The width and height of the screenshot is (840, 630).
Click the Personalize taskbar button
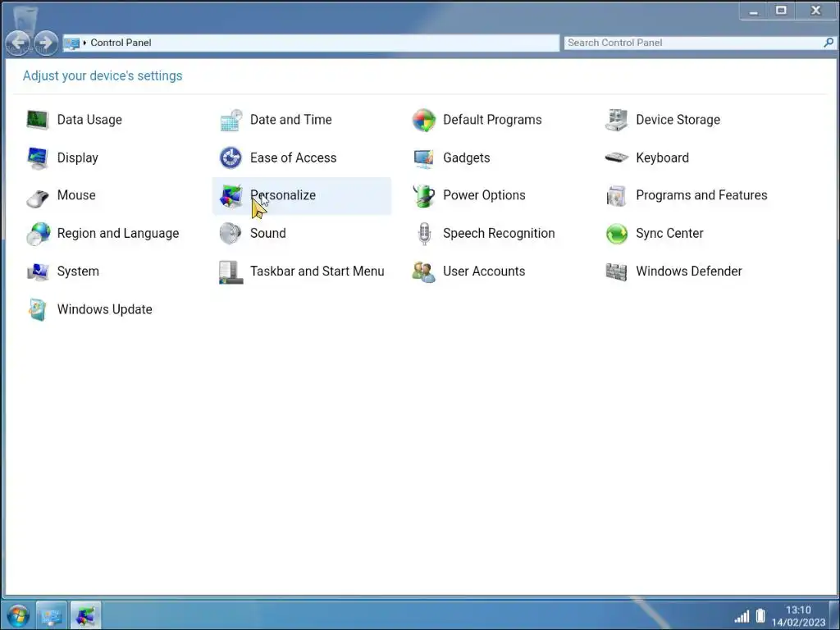coord(84,616)
